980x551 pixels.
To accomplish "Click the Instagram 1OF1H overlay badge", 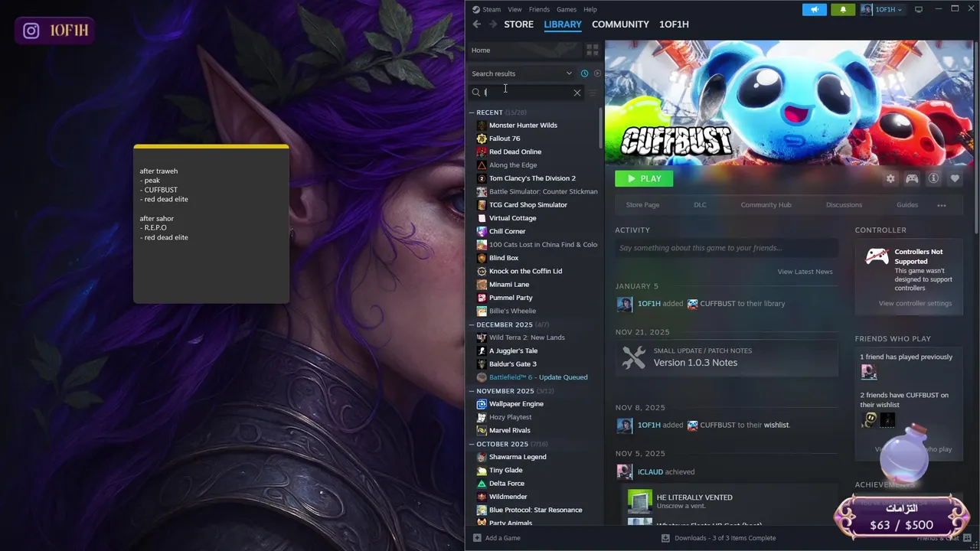I will click(54, 31).
